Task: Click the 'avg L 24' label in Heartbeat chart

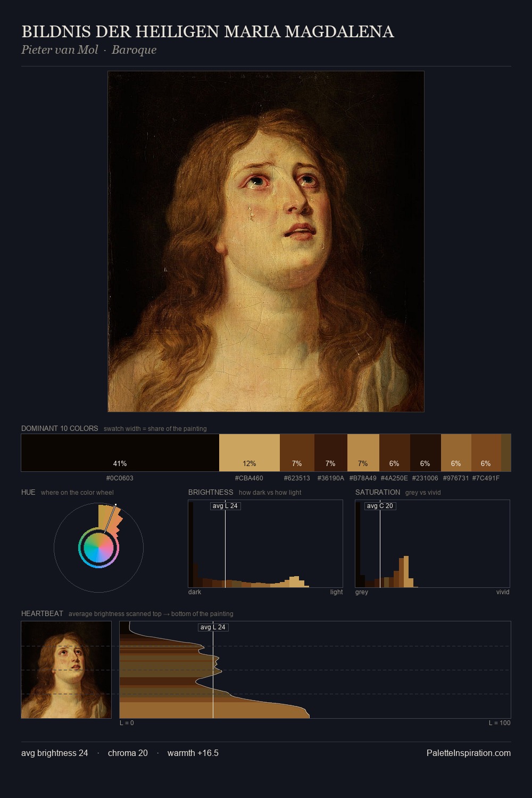Action: tap(213, 627)
